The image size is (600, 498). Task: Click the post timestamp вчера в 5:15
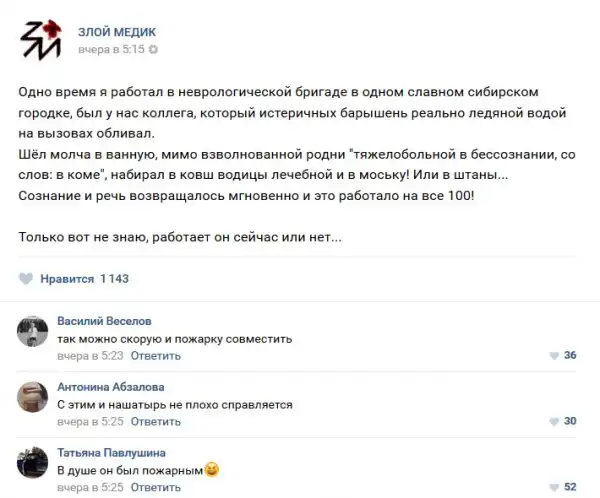(x=111, y=48)
